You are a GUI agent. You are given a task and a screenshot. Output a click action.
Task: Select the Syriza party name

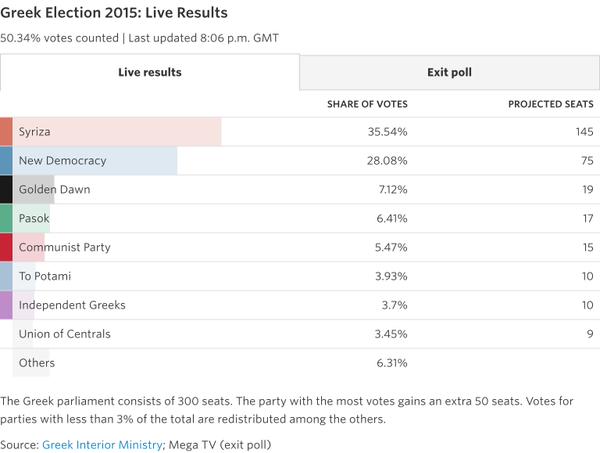35,132
